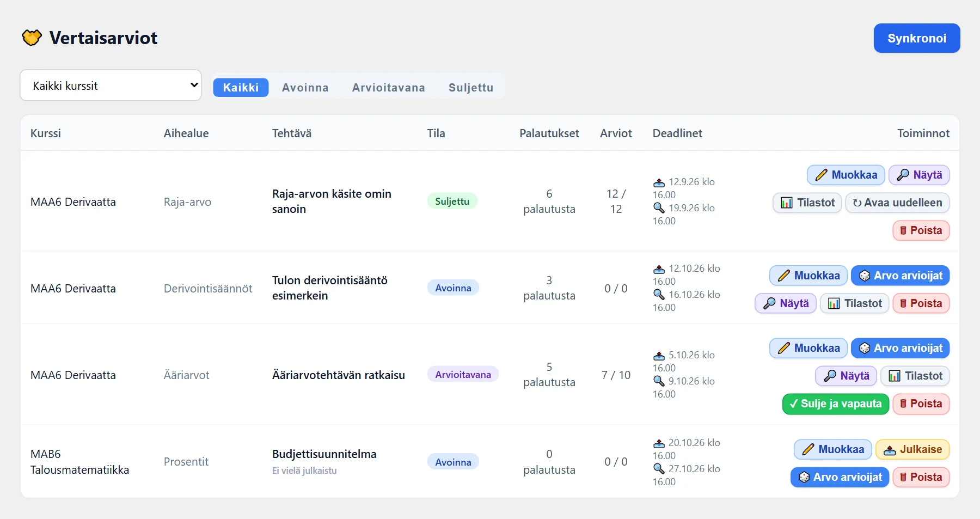The image size is (980, 519).
Task: Click the dice Arvo arvioijat icon for Ääriarvotehtävän ratkaisu
Action: (865, 348)
